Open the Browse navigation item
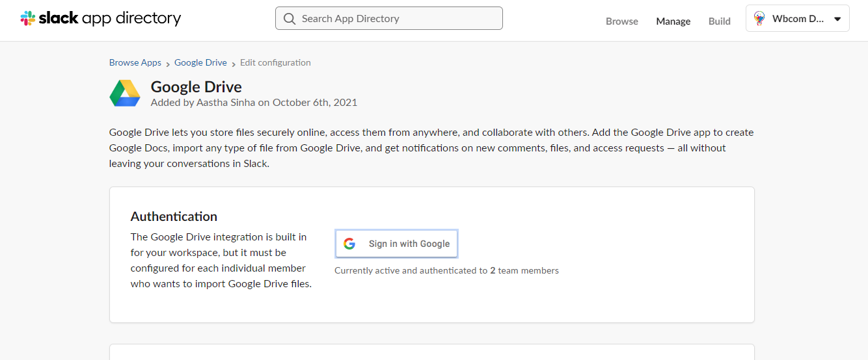868x360 pixels. [x=621, y=21]
